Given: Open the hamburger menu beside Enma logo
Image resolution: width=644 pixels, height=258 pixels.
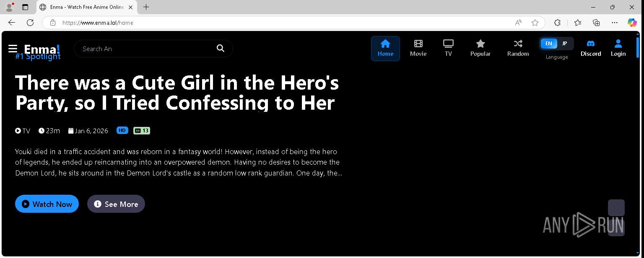Looking at the screenshot, I should coord(13,49).
